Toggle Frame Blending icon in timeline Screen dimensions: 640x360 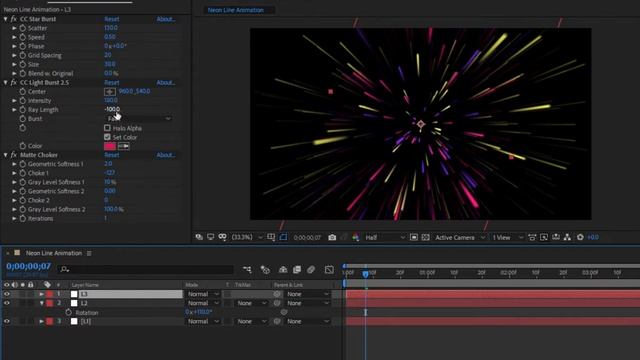click(297, 269)
